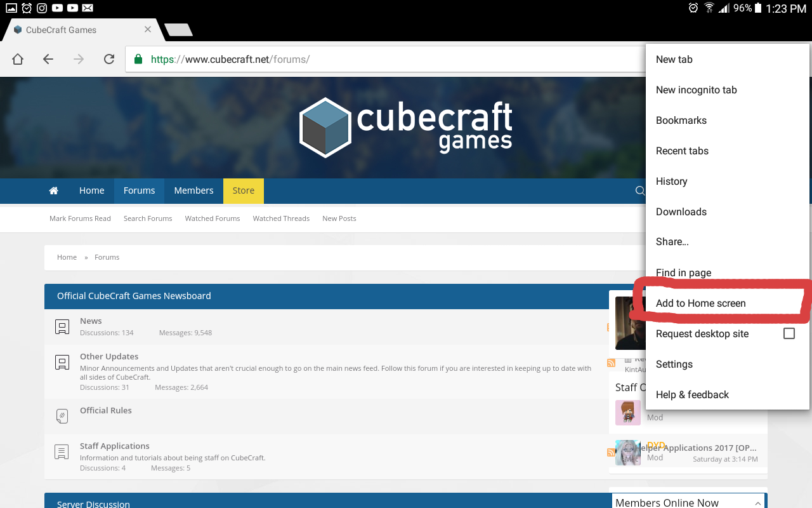Screen dimensions: 812x508
Task: Click the pink Mod member avatar
Action: point(628,413)
